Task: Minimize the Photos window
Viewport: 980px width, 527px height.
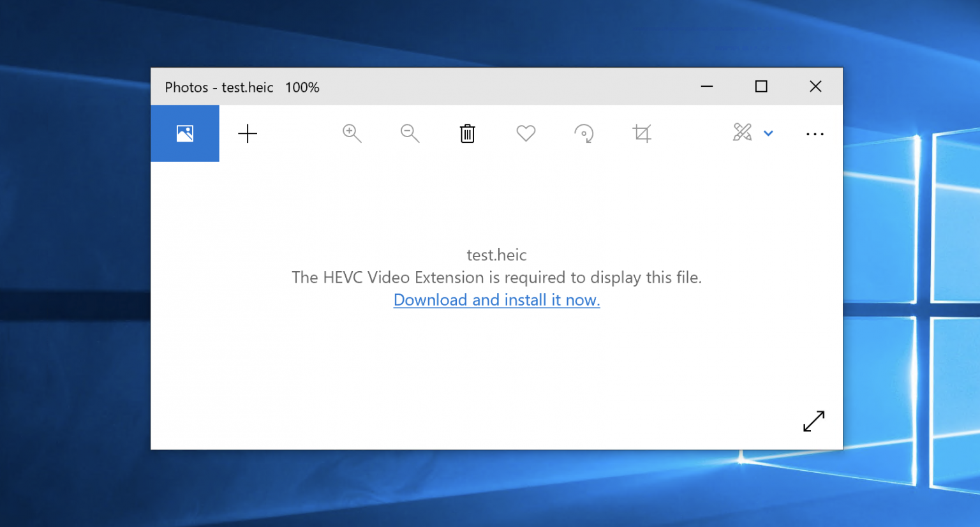Action: (707, 86)
